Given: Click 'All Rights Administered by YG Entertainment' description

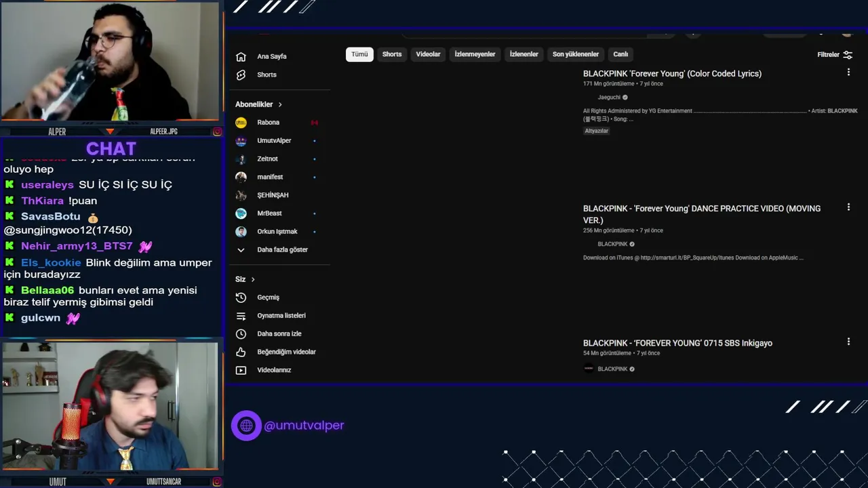Looking at the screenshot, I should [720, 115].
